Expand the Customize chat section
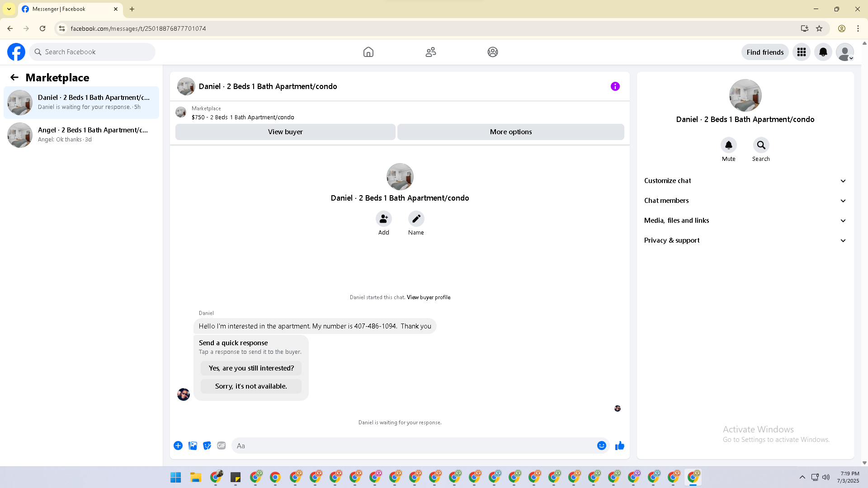The image size is (868, 488). (x=745, y=181)
